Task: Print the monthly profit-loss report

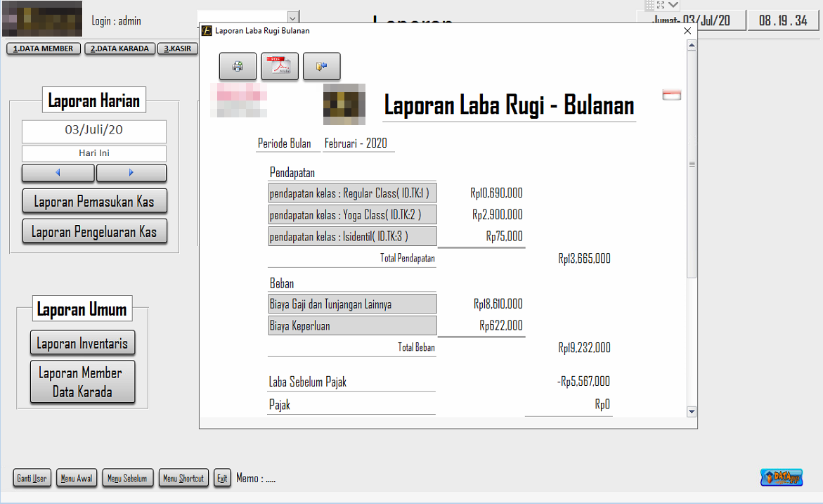Action: (x=238, y=67)
